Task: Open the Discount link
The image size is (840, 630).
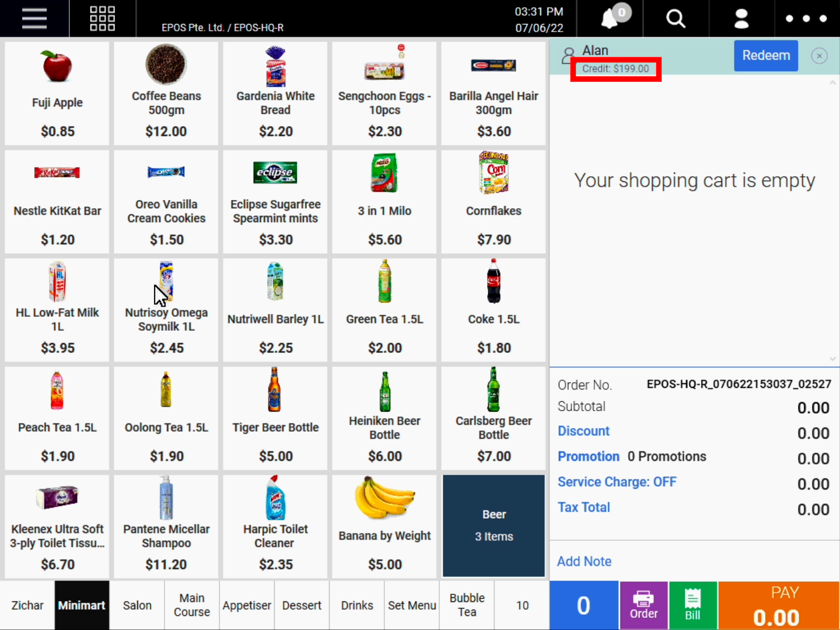Action: pos(583,431)
